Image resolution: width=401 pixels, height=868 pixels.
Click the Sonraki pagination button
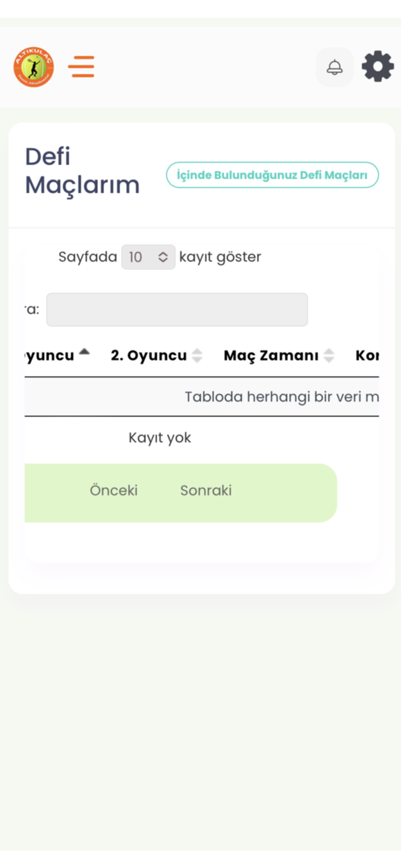(206, 490)
